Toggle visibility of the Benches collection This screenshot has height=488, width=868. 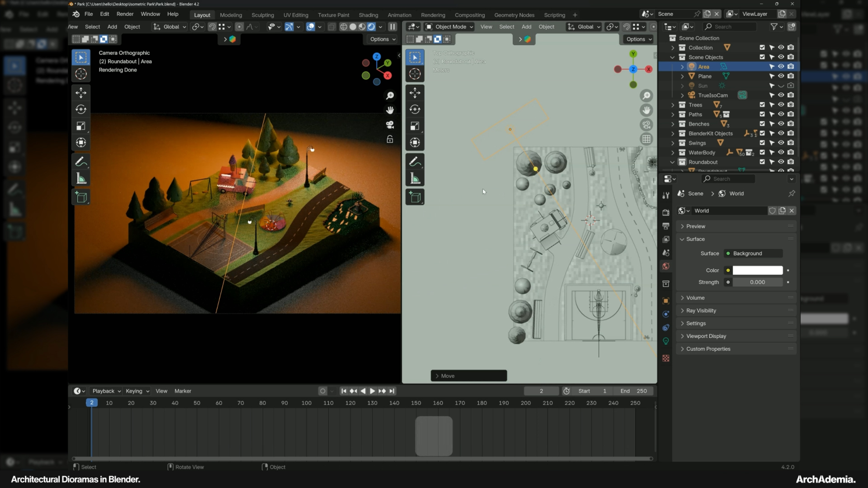[x=781, y=124]
